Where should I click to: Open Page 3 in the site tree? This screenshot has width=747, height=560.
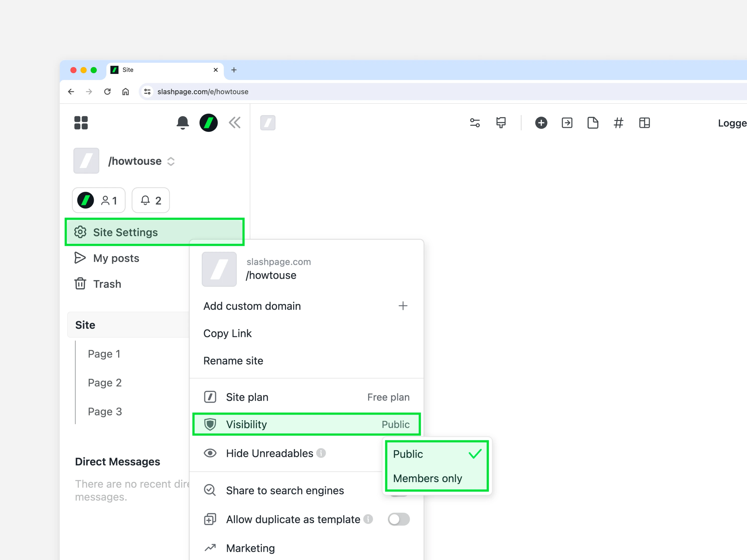tap(105, 411)
